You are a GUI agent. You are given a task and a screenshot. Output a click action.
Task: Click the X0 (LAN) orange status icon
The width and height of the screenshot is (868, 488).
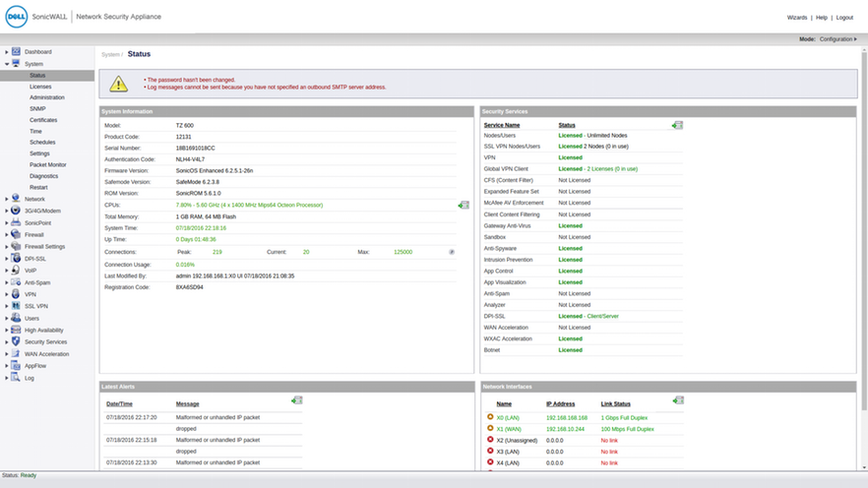(490, 417)
